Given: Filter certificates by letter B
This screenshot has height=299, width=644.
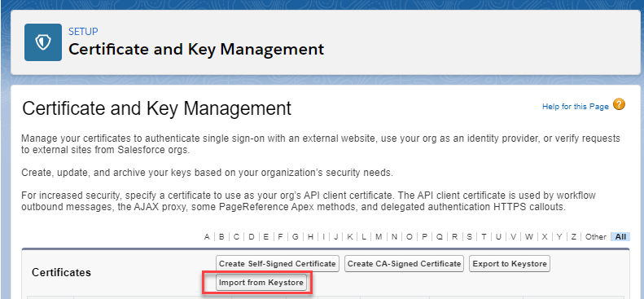Looking at the screenshot, I should click(x=221, y=237).
